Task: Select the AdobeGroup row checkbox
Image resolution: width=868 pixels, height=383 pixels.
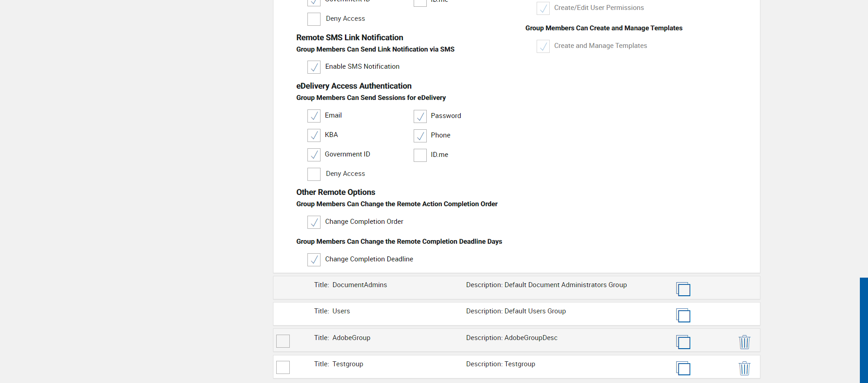Action: click(x=283, y=341)
